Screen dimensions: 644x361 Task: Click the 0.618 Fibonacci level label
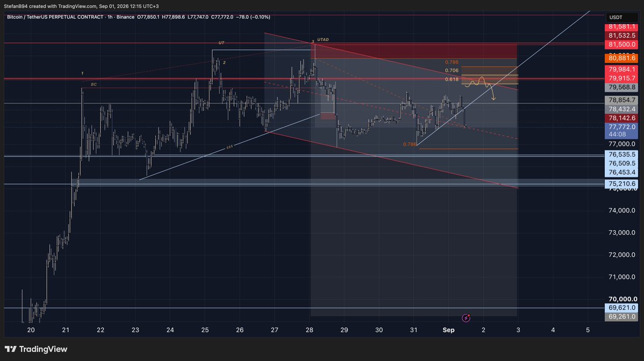(x=451, y=79)
